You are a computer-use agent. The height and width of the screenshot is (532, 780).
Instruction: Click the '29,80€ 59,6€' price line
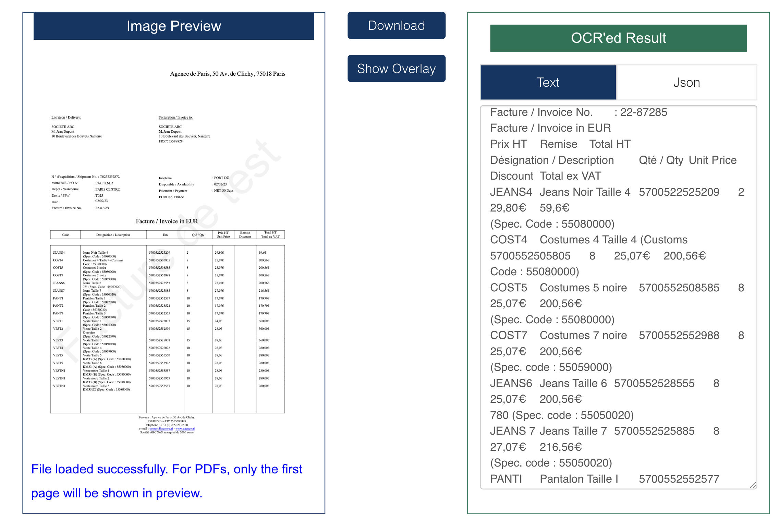click(530, 208)
